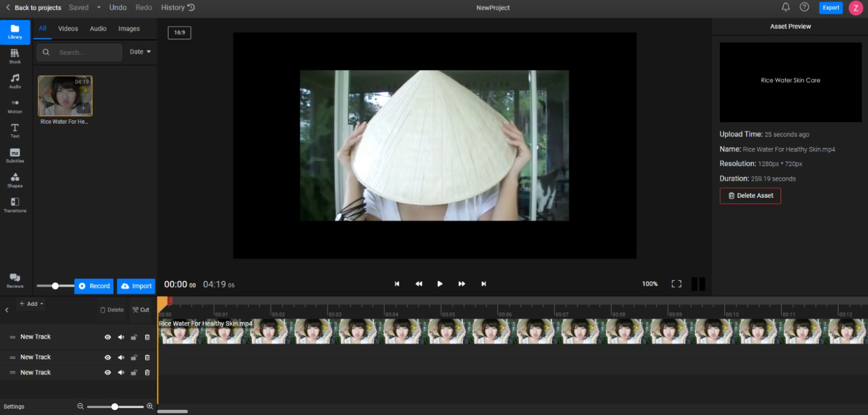Toggle fullscreen preview

[676, 284]
